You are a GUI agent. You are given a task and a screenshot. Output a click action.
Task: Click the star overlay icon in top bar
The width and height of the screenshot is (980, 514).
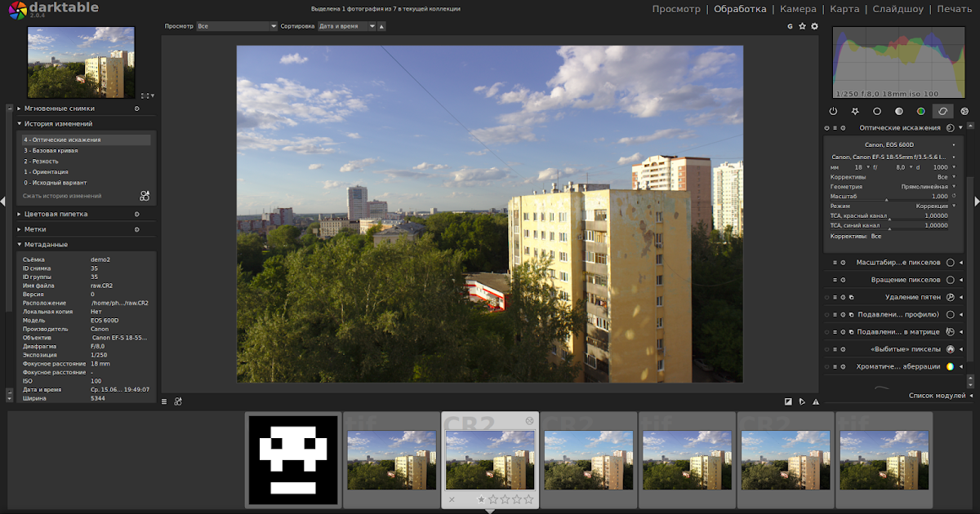tap(802, 26)
